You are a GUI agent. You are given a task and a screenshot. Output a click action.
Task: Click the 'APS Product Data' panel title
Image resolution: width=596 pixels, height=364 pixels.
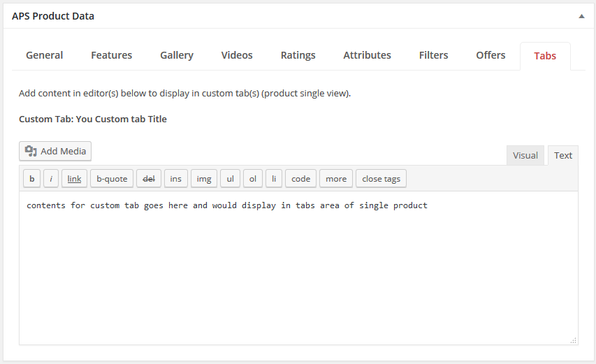click(x=53, y=16)
